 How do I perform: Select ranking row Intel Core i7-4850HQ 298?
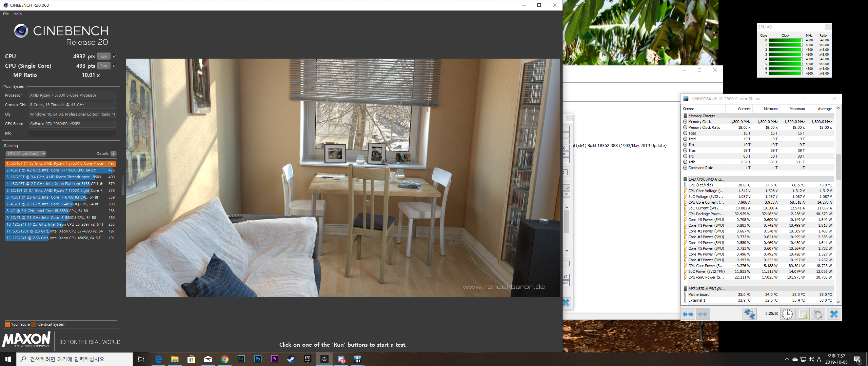point(61,204)
